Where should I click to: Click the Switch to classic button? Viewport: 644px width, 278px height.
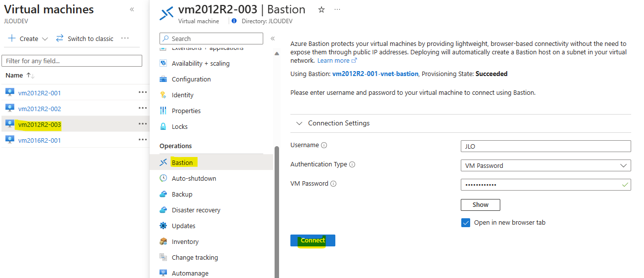[84, 39]
